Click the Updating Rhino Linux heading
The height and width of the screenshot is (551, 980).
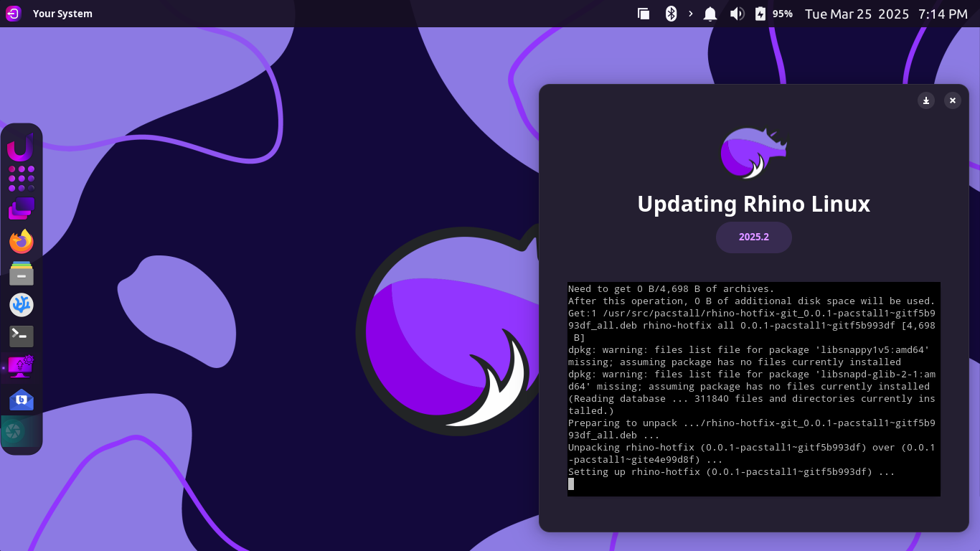[x=754, y=204]
